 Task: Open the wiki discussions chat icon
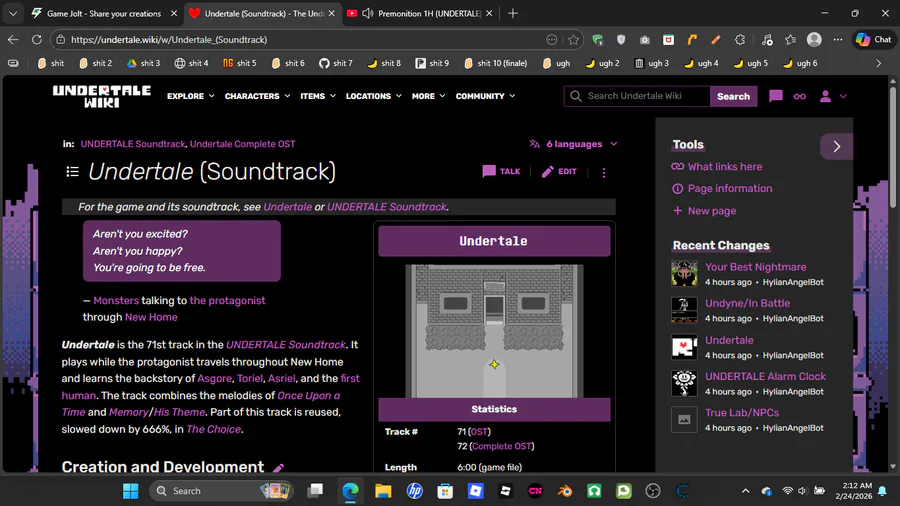point(775,96)
